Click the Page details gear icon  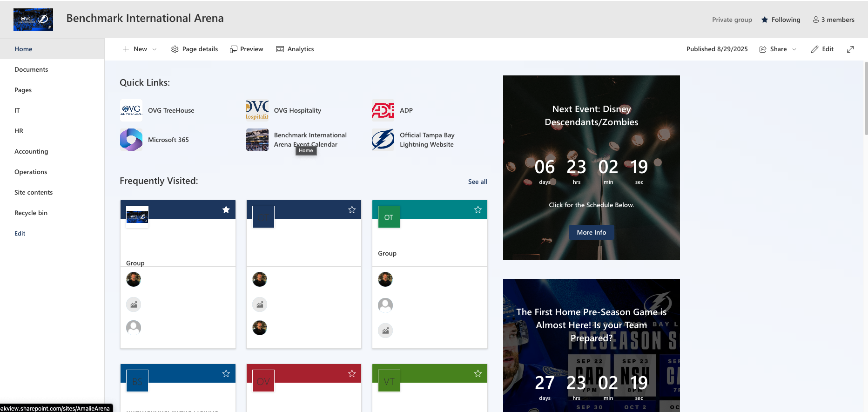(x=175, y=49)
